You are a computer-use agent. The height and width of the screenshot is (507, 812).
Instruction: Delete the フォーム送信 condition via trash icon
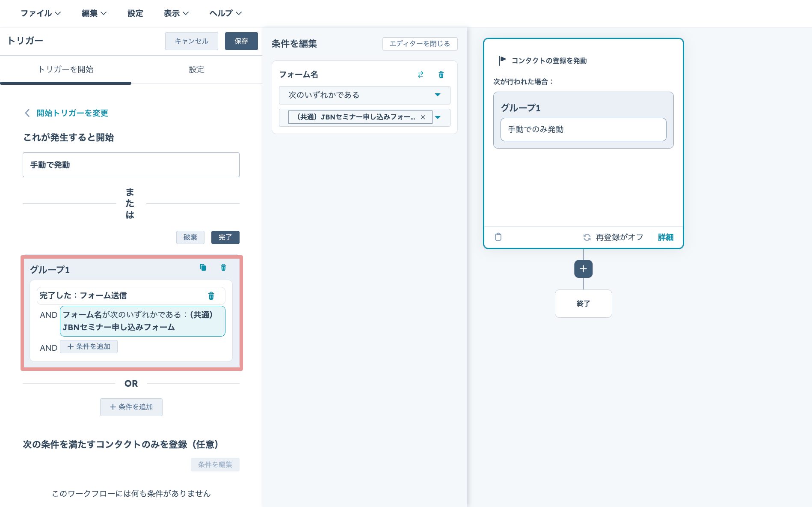pyautogui.click(x=211, y=296)
